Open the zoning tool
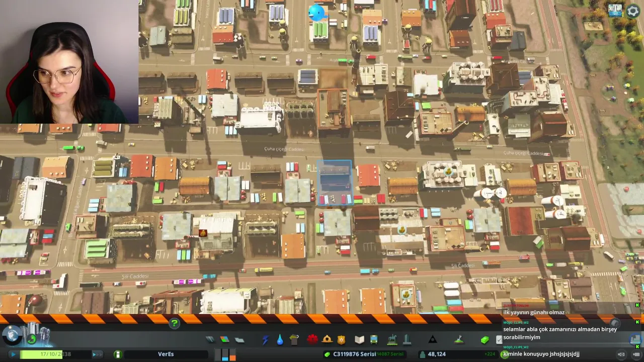644x362 pixels. pyautogui.click(x=224, y=340)
